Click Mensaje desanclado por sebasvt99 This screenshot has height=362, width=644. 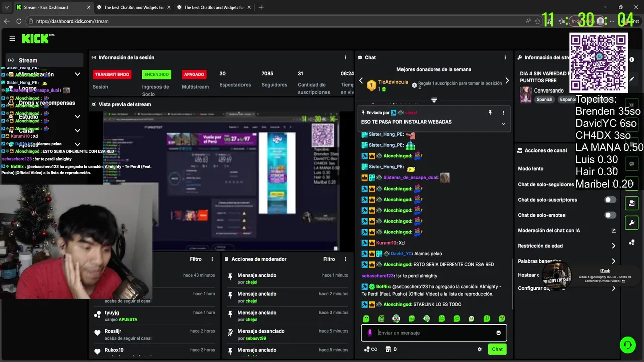(x=288, y=335)
